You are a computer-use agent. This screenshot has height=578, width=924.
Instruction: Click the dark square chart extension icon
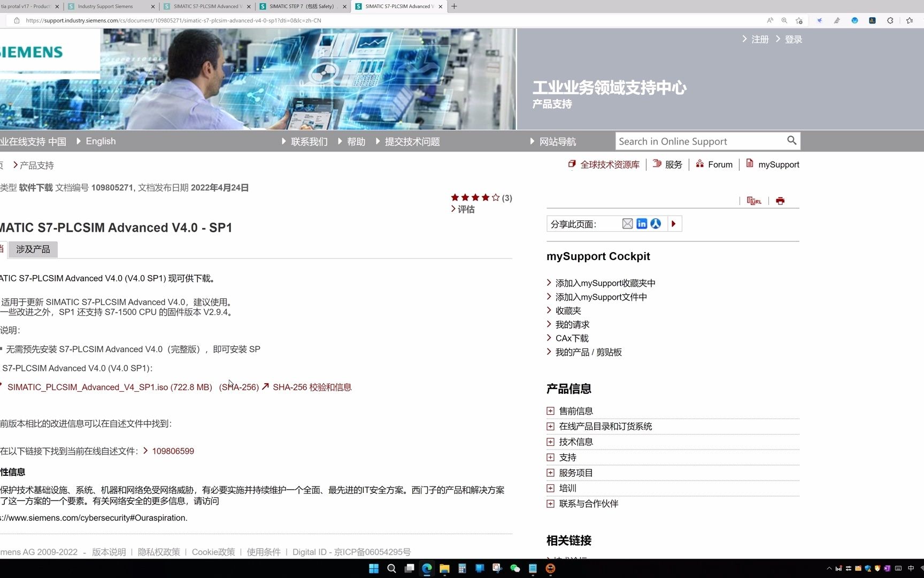872,20
